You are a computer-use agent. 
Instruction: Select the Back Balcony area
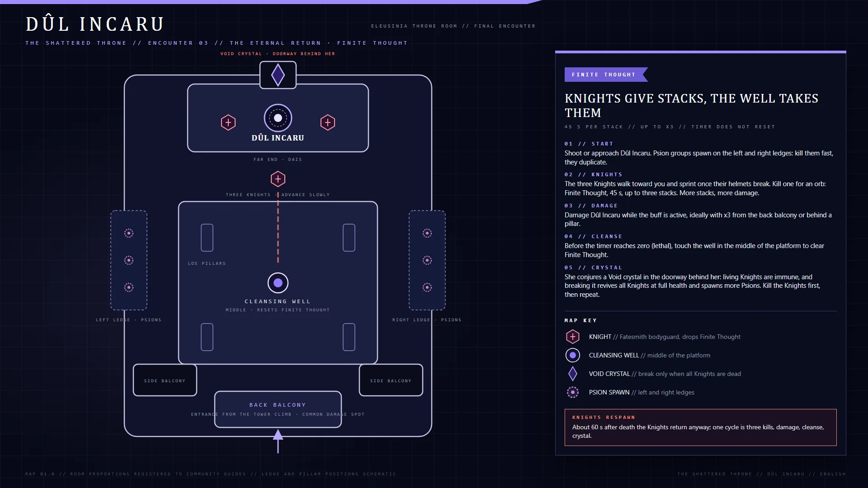click(x=278, y=409)
